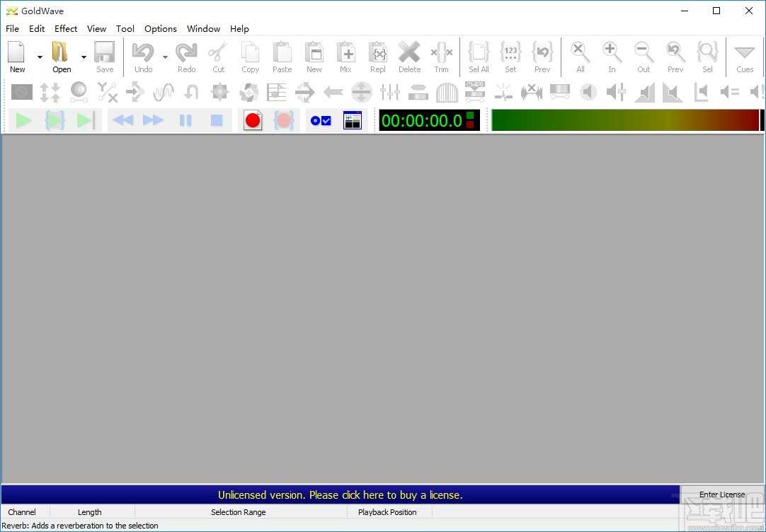Toggle the record selection button
The image size is (766, 532).
click(x=284, y=120)
